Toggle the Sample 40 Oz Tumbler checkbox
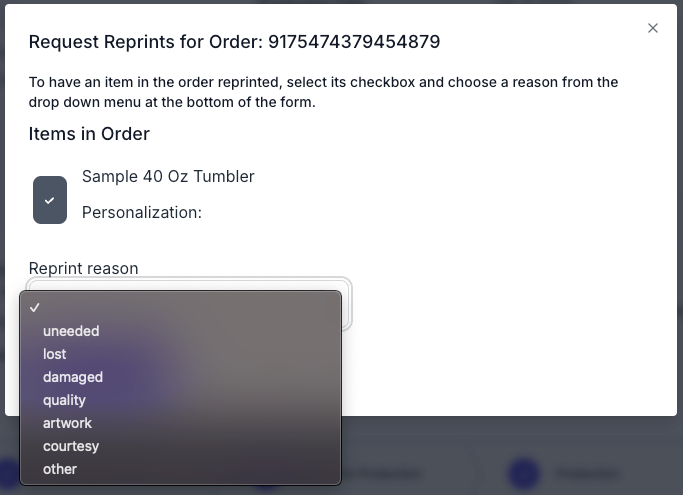Screen dimensions: 683x495 [x=50, y=200]
